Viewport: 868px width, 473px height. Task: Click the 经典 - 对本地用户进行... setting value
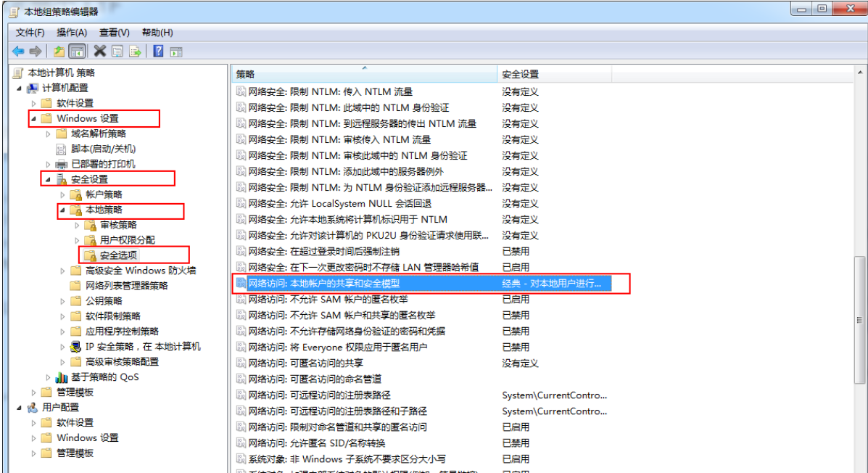(x=551, y=284)
